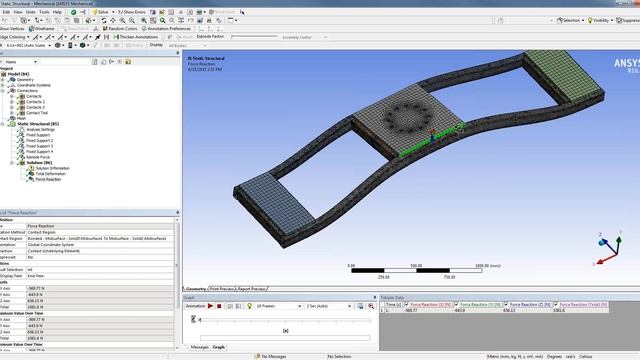The height and width of the screenshot is (360, 640).
Task: Expand the Geometry tree node
Action: pyautogui.click(x=2, y=80)
